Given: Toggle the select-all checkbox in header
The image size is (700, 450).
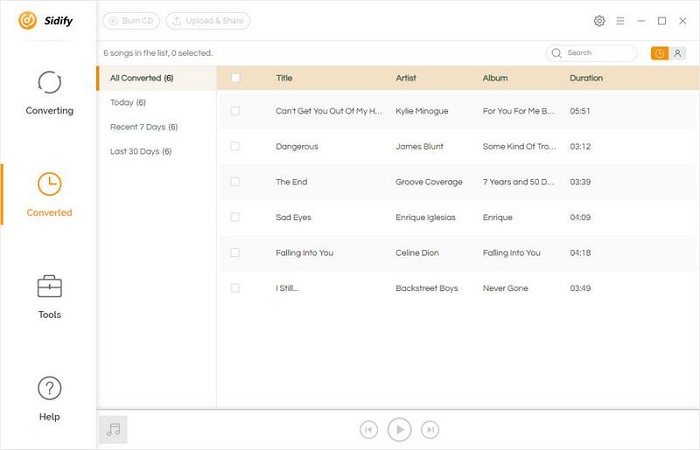Looking at the screenshot, I should click(235, 78).
